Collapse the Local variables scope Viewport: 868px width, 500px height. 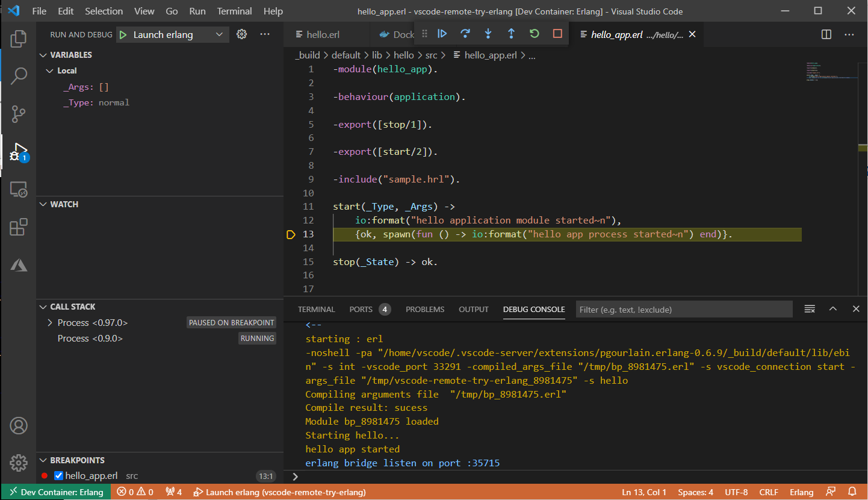pos(50,71)
